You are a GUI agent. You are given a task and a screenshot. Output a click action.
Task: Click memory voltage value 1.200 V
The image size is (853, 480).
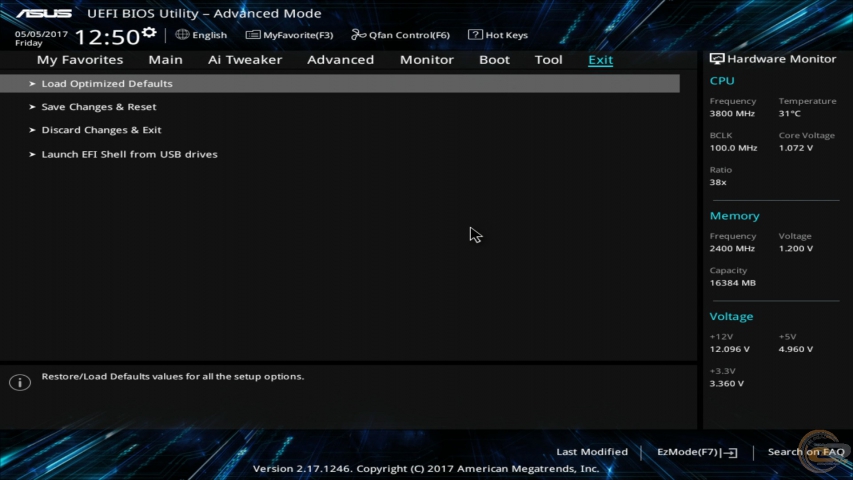coord(796,249)
